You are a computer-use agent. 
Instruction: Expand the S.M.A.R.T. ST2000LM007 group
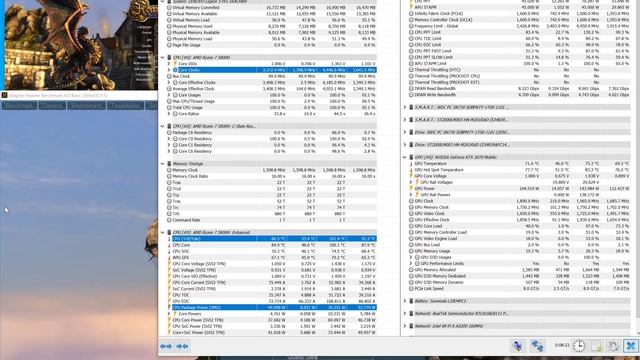coord(404,120)
